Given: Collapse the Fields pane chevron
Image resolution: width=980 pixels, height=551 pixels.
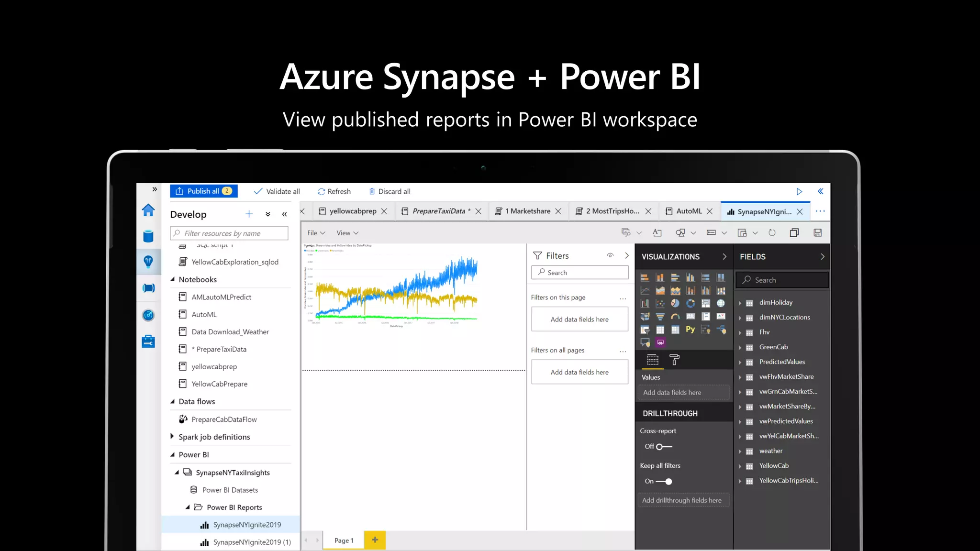Looking at the screenshot, I should click(823, 256).
